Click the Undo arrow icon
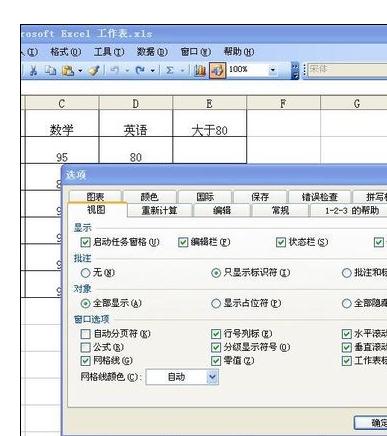 click(x=115, y=70)
